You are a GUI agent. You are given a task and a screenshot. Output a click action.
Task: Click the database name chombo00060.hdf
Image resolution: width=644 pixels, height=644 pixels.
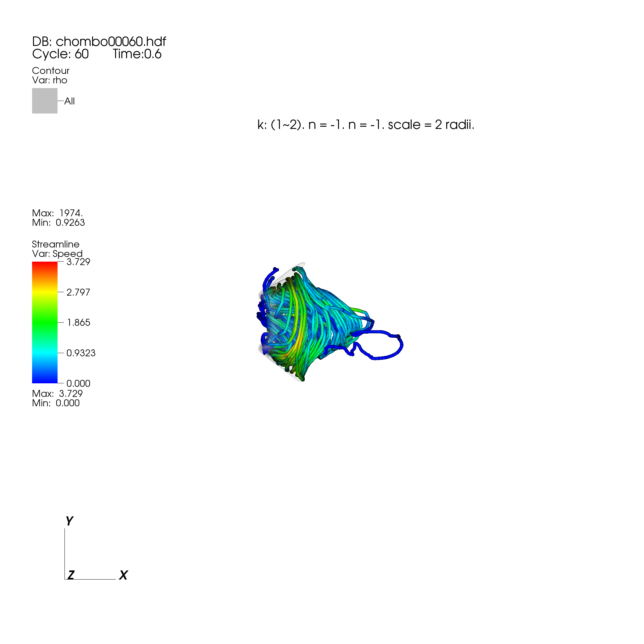[111, 42]
